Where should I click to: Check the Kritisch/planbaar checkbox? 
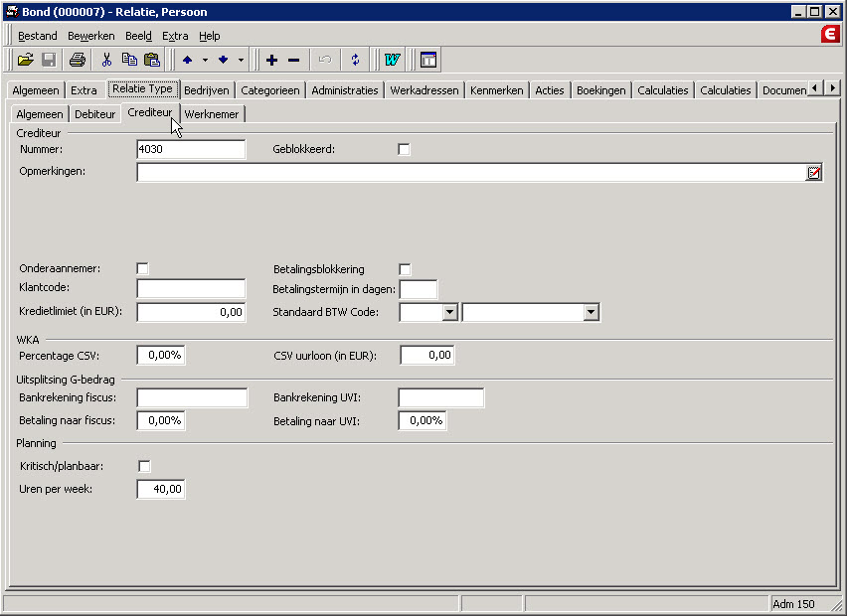click(144, 466)
